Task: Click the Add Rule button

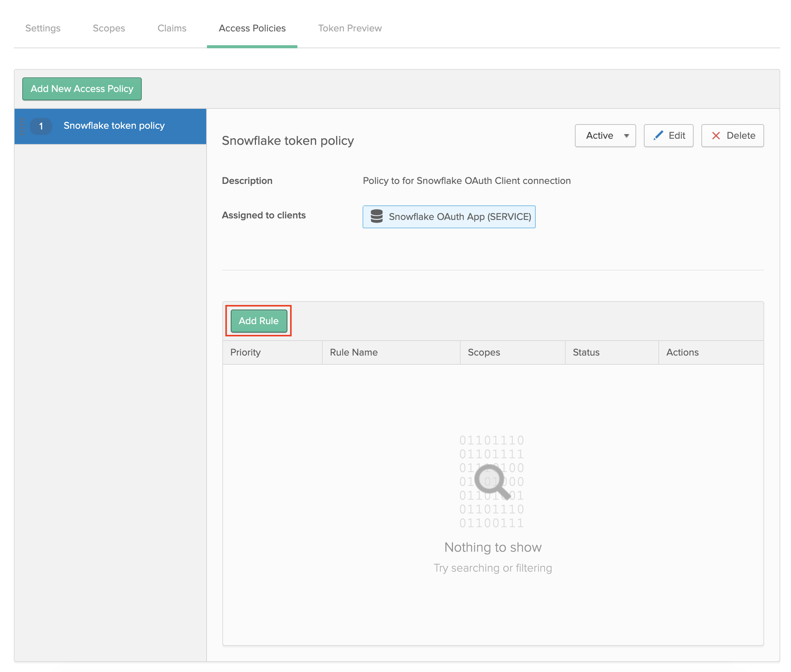Action: (x=258, y=321)
